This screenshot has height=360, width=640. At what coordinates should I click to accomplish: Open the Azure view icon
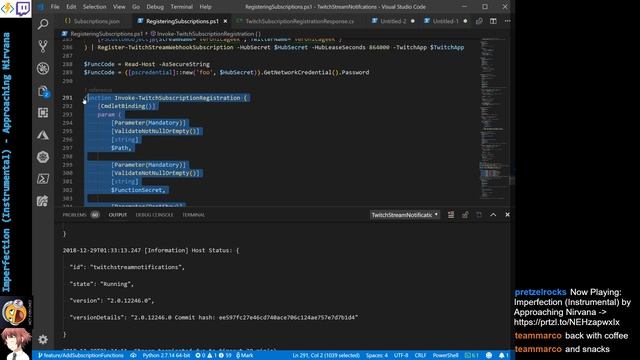(43, 135)
